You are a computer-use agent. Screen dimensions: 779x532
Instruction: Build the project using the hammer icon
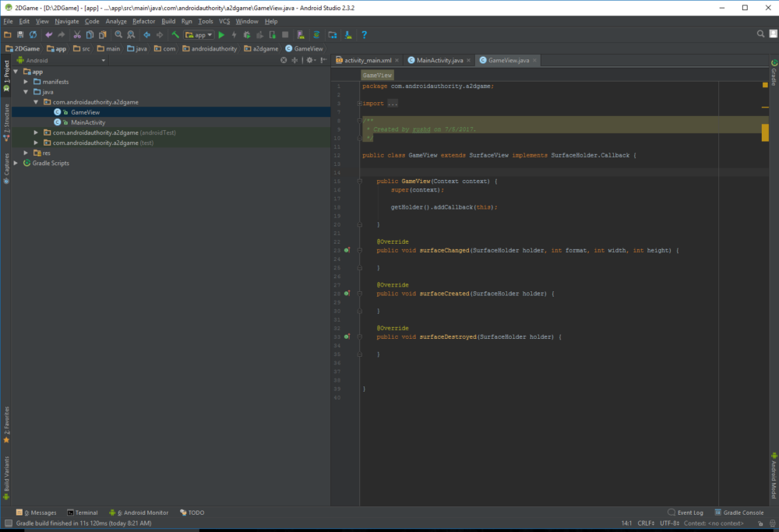(x=176, y=34)
